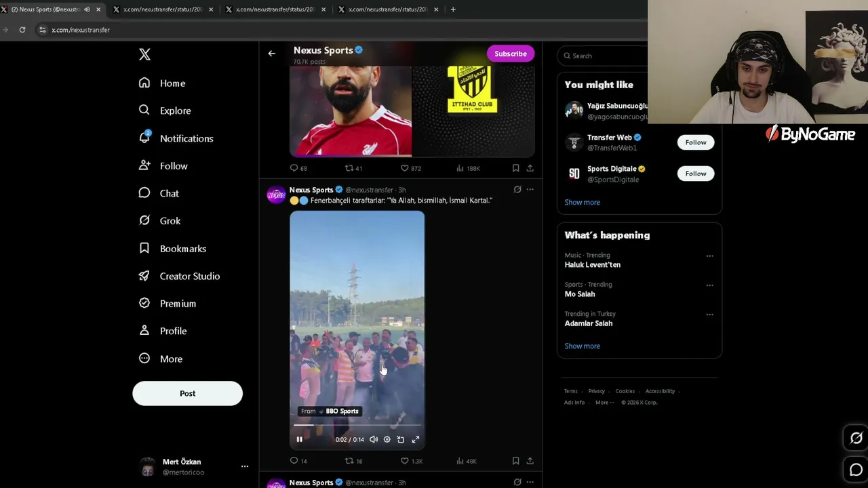Open the Adamlar Salah trending topic
868x488 pixels.
(589, 323)
